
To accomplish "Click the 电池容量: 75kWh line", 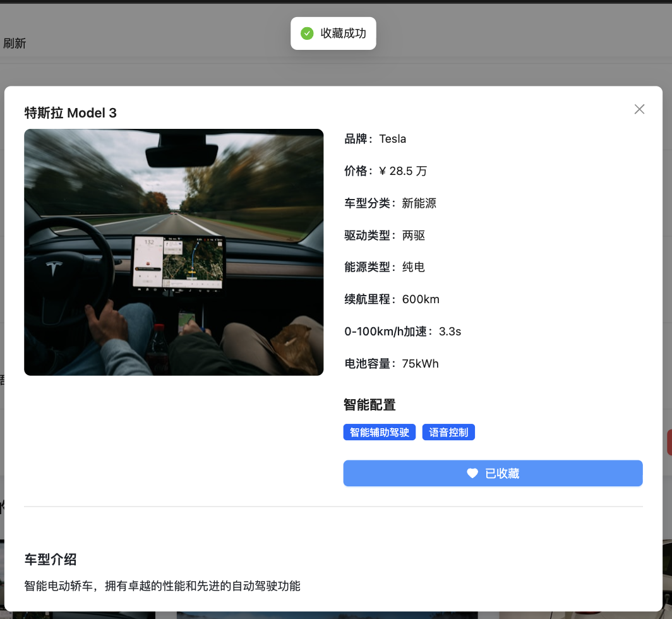I will click(392, 364).
